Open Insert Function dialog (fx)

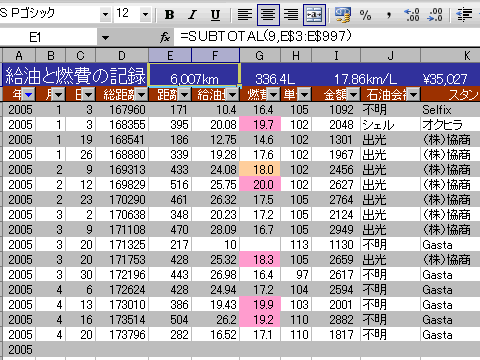point(165,37)
